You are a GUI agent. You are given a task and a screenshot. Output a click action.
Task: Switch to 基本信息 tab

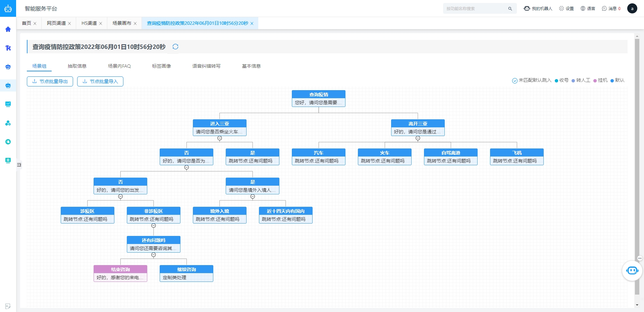pyautogui.click(x=251, y=66)
